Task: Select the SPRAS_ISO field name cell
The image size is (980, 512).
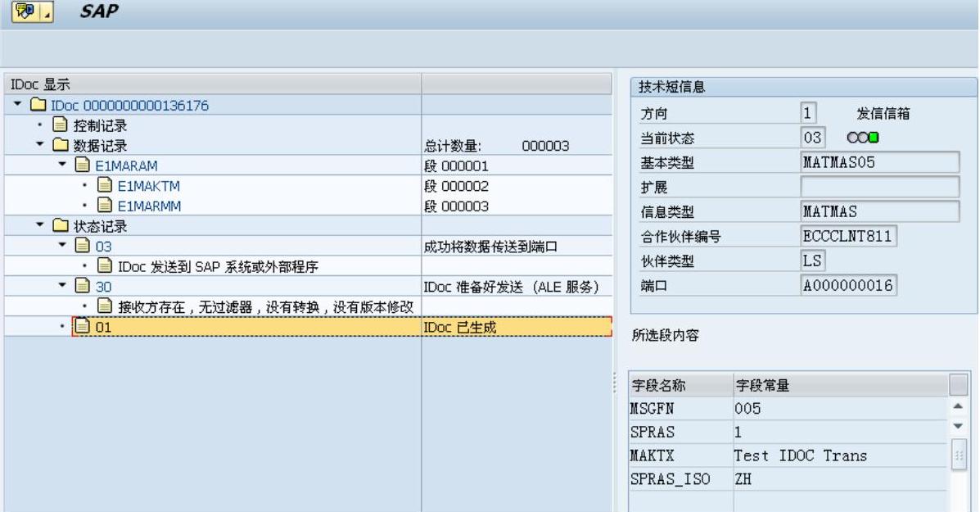Action: [680, 479]
